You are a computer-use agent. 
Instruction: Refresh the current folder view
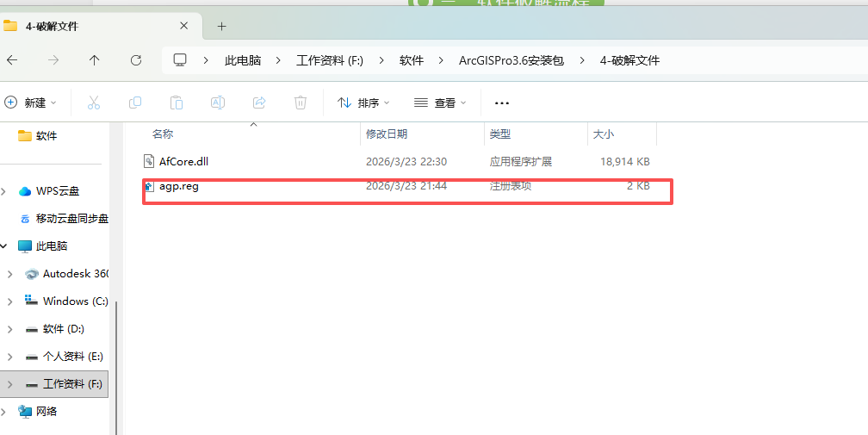point(136,60)
